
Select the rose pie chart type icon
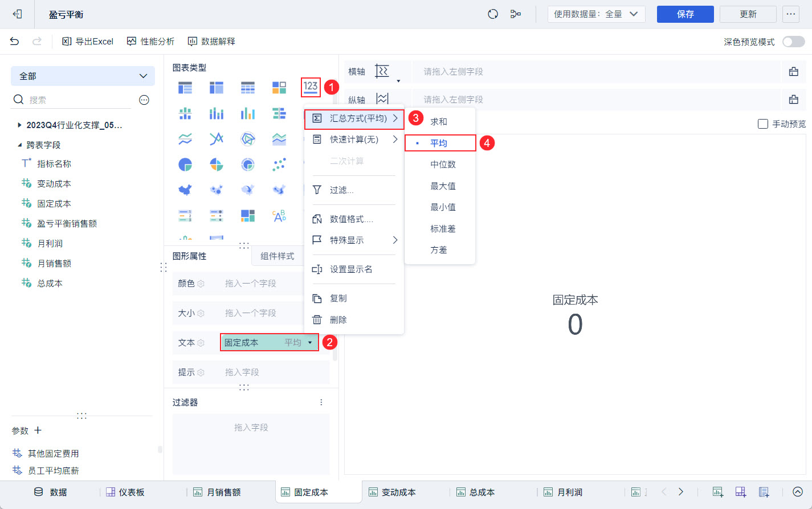(x=217, y=165)
